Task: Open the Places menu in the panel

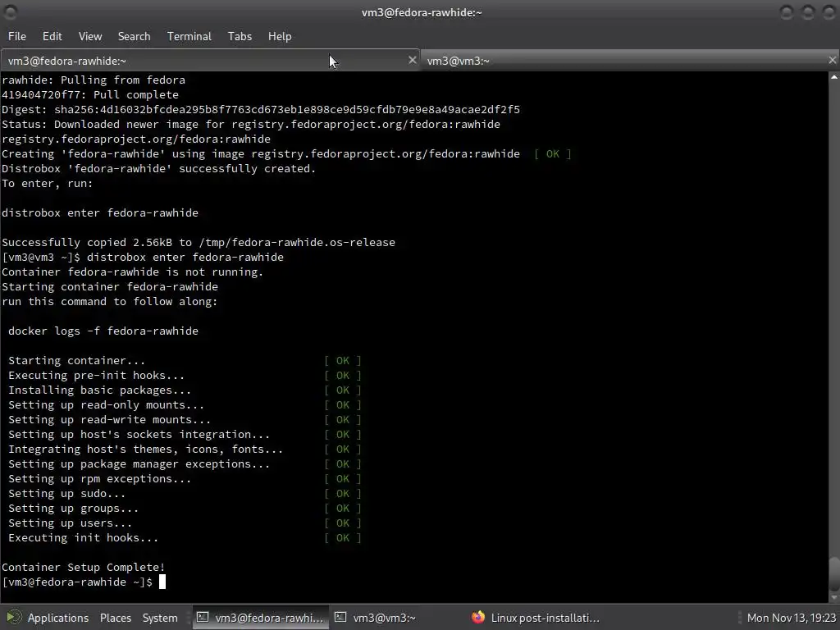Action: click(x=115, y=618)
